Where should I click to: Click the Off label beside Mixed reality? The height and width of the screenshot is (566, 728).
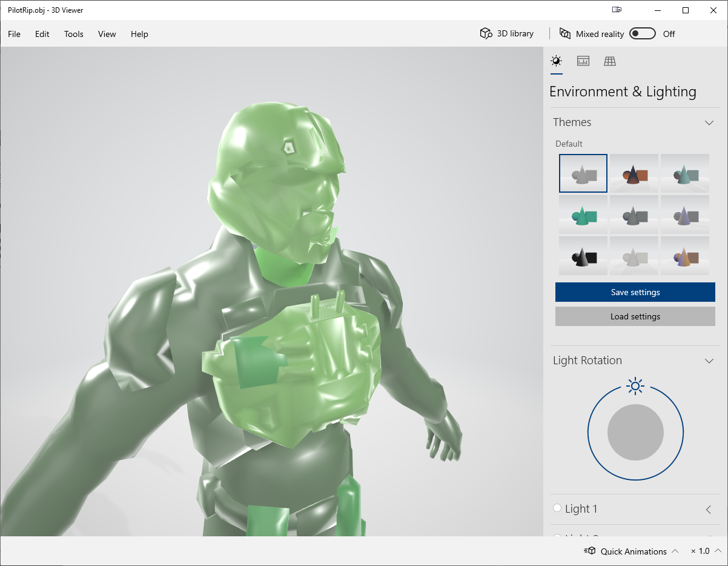pos(669,34)
